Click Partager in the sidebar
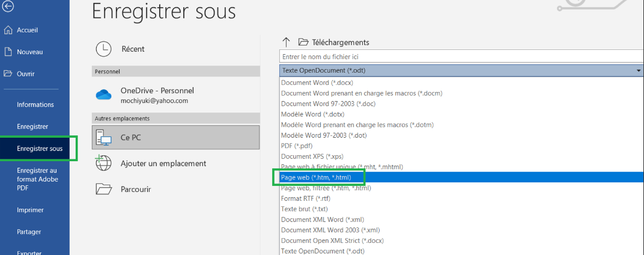This screenshot has height=255, width=644. click(29, 232)
